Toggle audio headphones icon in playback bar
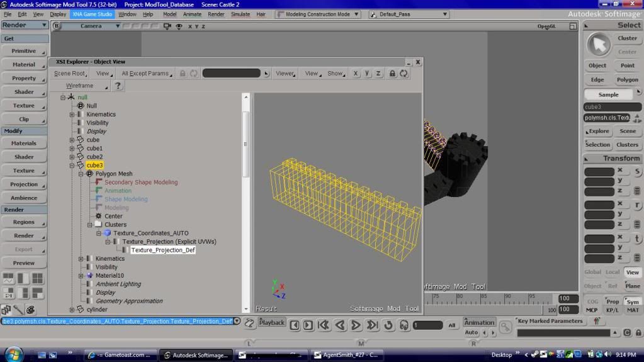This screenshot has width=644, height=362. [404, 325]
